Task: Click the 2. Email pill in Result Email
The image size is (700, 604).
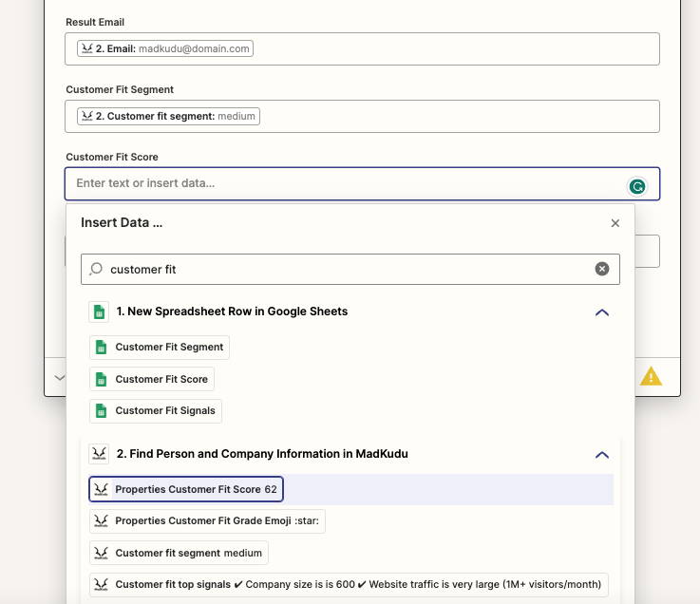Action: pos(165,48)
